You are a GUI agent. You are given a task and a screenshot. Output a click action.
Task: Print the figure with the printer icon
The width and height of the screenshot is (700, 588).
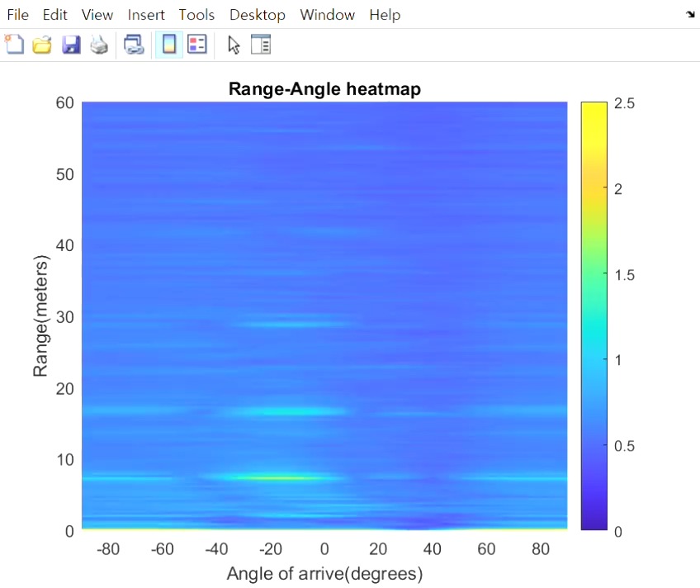pyautogui.click(x=99, y=45)
